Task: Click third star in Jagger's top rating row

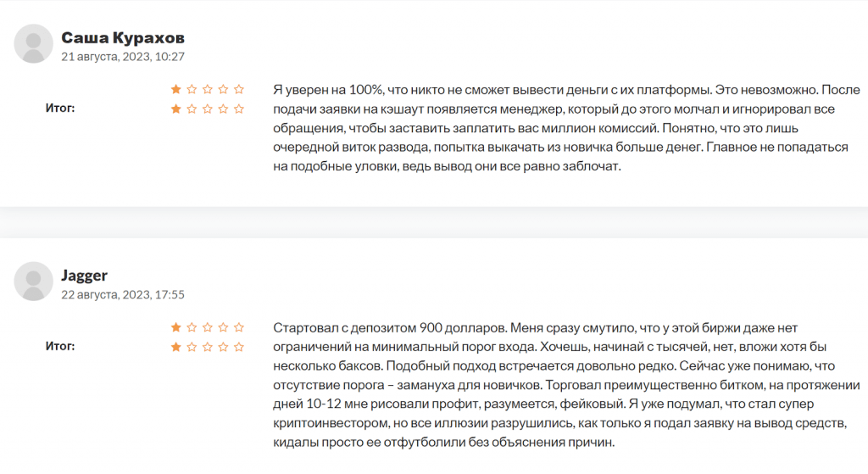Action: click(208, 327)
